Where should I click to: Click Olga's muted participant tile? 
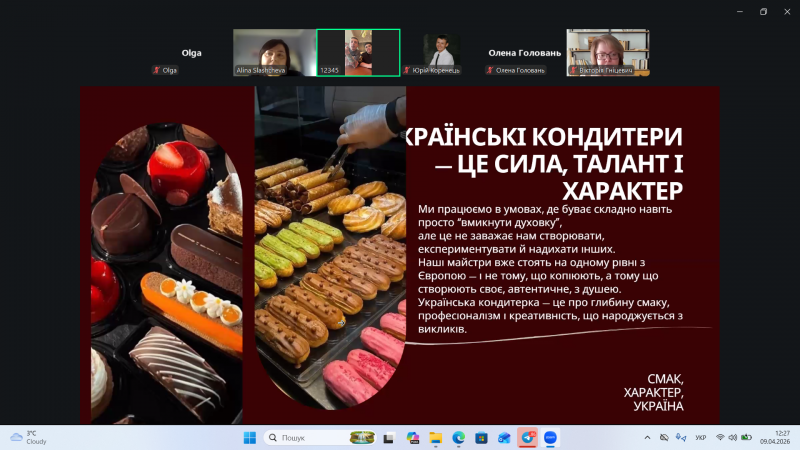[191, 53]
